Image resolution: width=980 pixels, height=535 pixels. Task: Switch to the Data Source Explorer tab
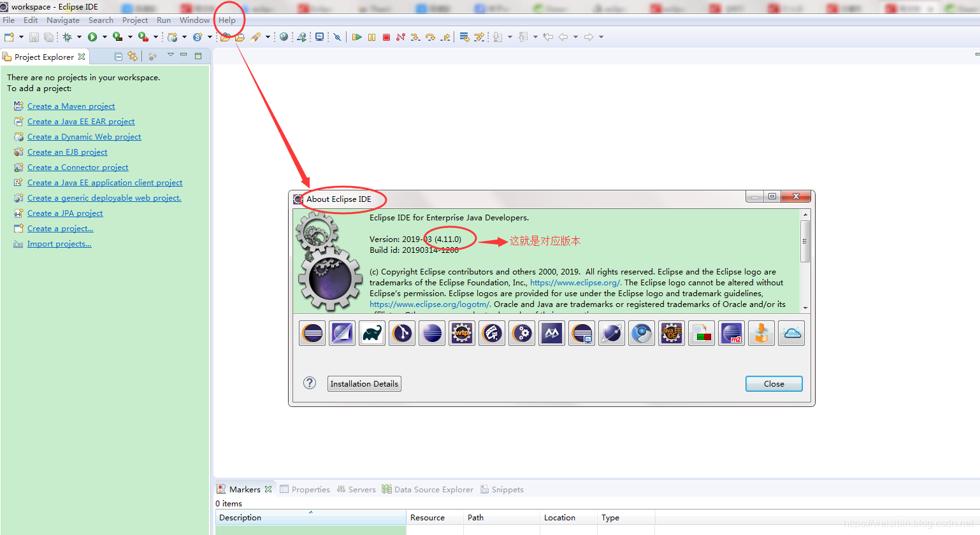pyautogui.click(x=428, y=489)
